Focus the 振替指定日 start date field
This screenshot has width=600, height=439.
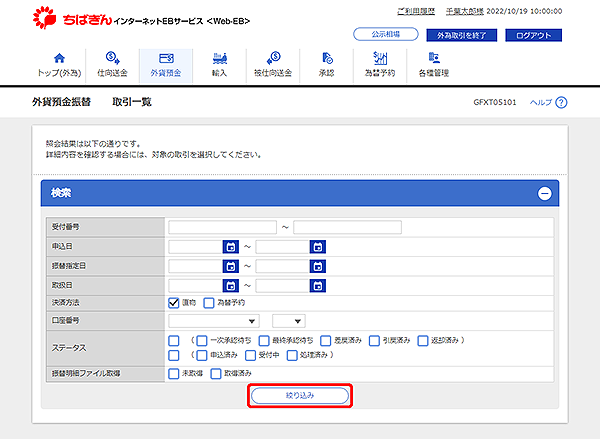196,266
